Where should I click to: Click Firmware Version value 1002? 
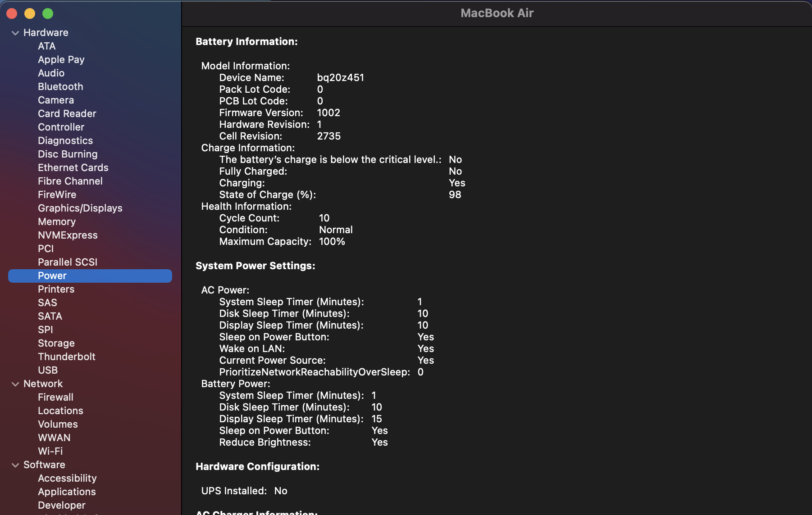coord(328,113)
